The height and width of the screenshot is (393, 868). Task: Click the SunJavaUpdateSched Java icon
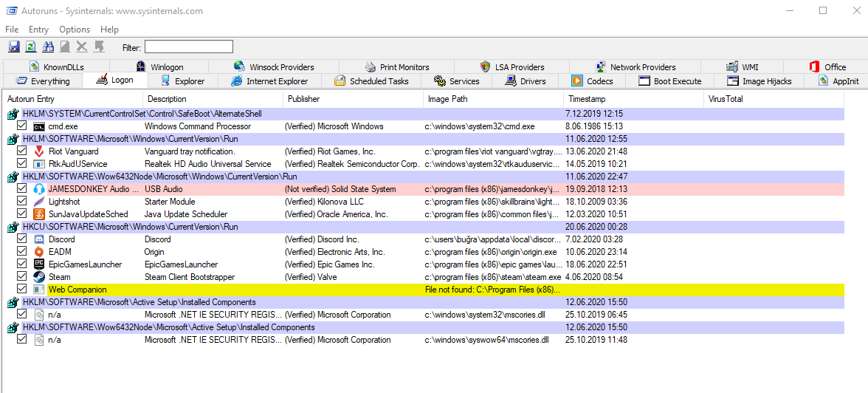[x=38, y=214]
